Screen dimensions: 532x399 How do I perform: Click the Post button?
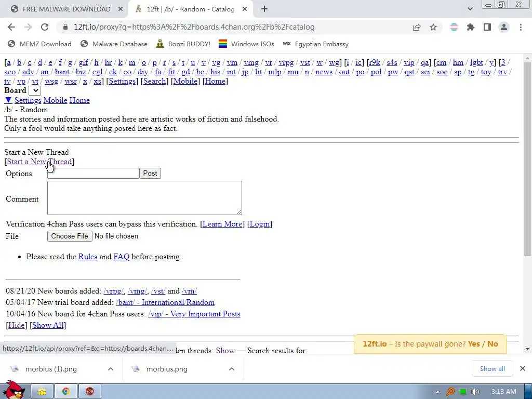pos(150,174)
